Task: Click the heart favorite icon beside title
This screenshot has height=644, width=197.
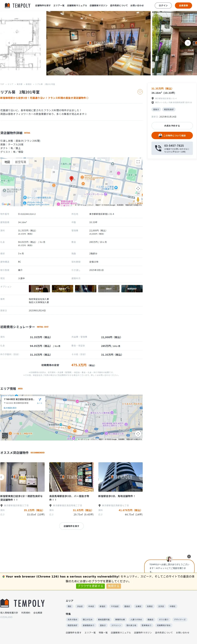Action: coord(140,92)
